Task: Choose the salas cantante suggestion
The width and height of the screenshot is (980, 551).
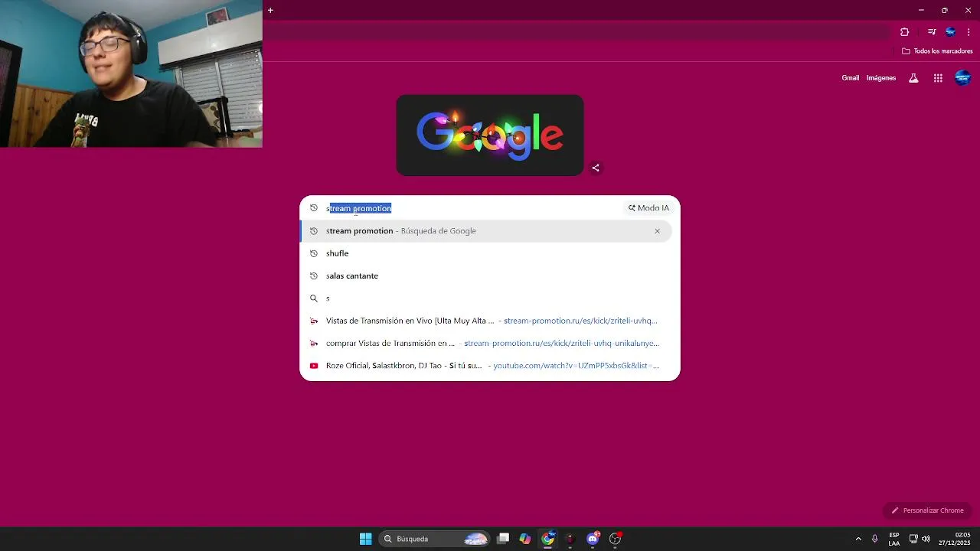Action: coord(486,275)
